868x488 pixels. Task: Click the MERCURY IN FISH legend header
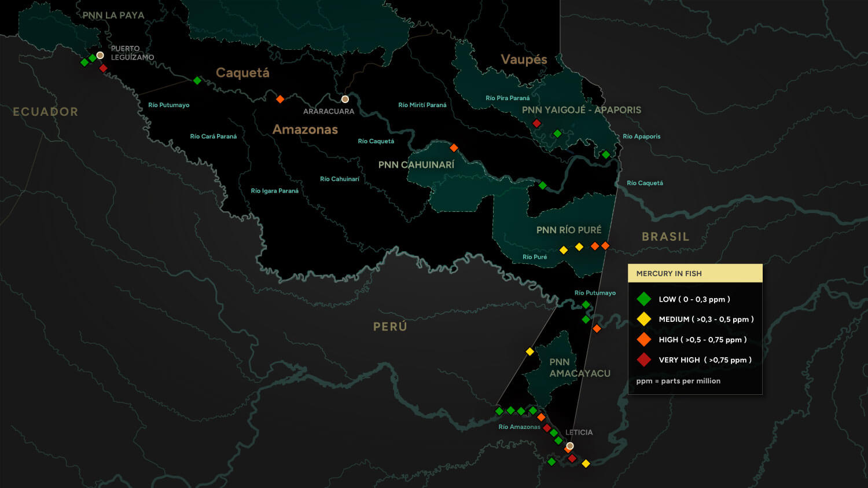coord(695,273)
